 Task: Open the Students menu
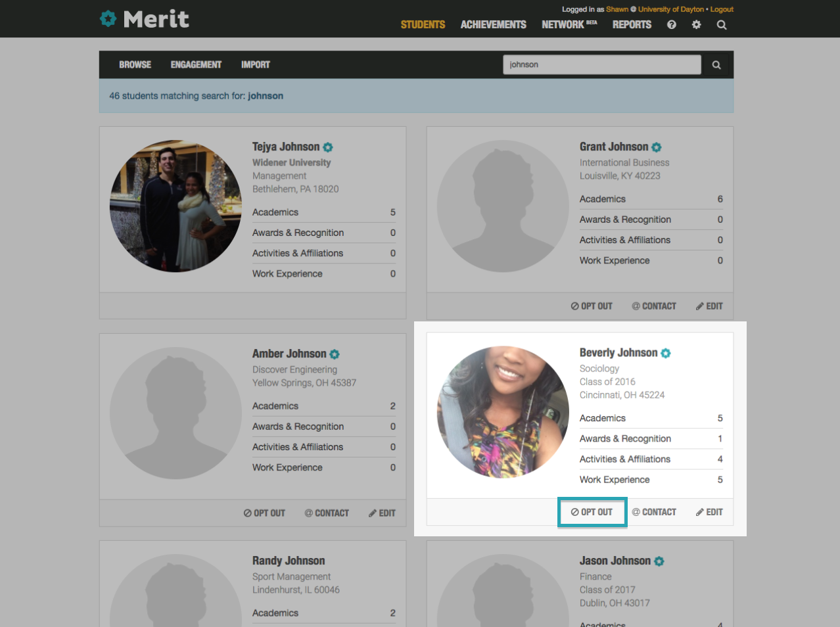tap(423, 25)
